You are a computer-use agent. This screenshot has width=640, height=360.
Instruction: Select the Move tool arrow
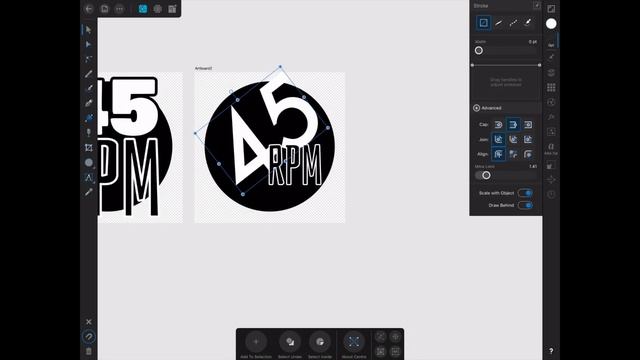89,30
